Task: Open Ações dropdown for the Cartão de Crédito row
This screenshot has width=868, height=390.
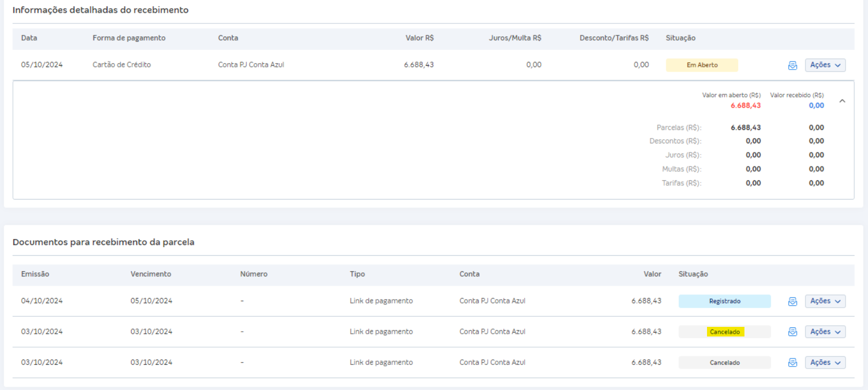Action: [x=825, y=65]
